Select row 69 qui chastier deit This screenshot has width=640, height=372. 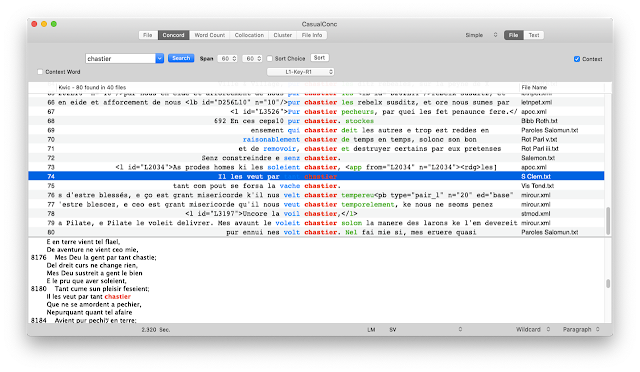(x=316, y=130)
